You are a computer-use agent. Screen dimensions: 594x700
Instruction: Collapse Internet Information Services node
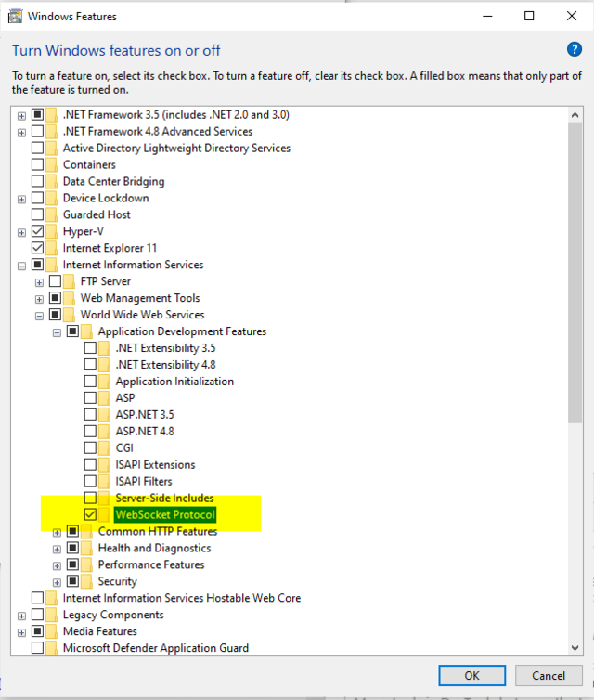click(21, 266)
